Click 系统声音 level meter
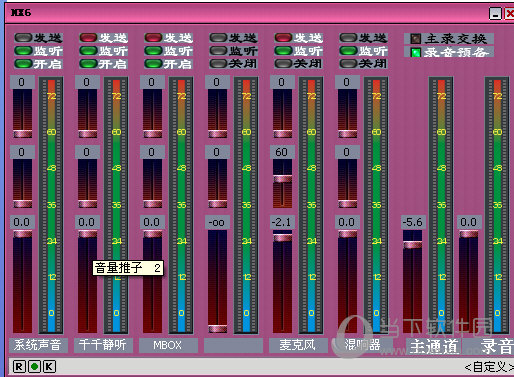The image size is (514, 377). point(51,205)
